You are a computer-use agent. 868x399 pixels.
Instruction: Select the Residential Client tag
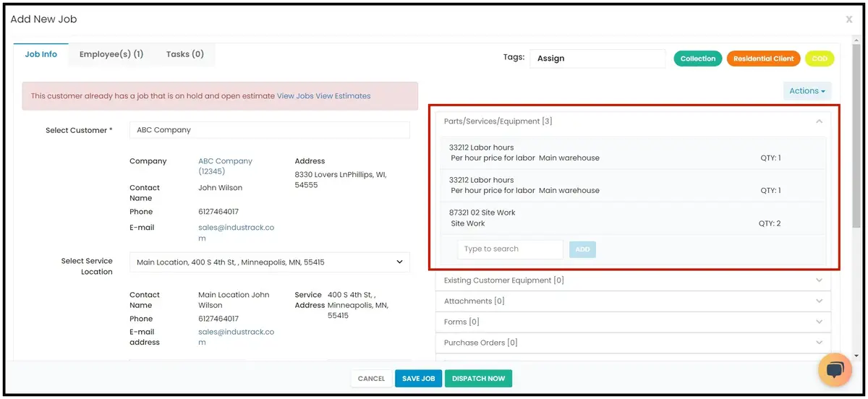[764, 59]
